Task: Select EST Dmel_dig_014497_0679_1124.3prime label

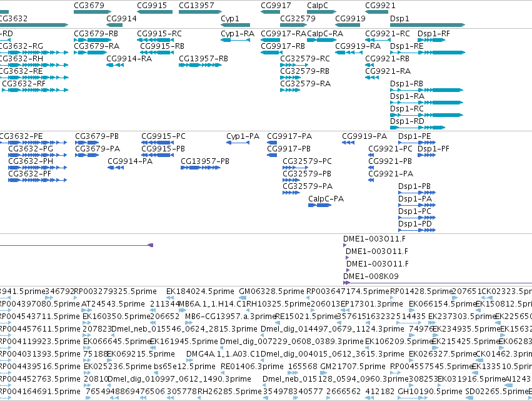Action: click(x=333, y=329)
